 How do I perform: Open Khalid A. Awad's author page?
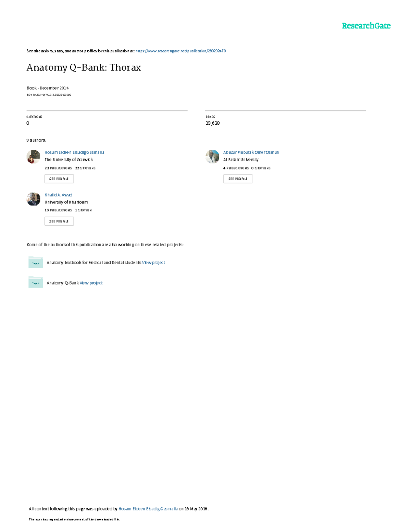click(x=58, y=195)
